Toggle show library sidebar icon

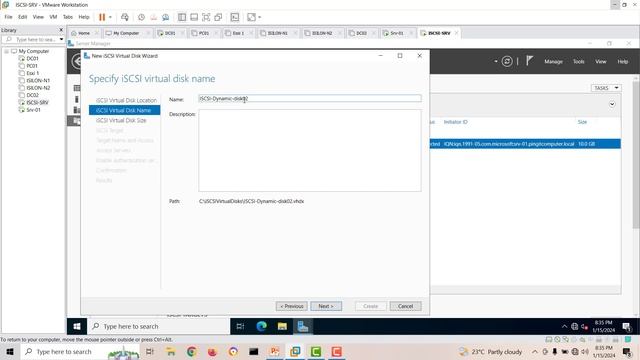182,17
